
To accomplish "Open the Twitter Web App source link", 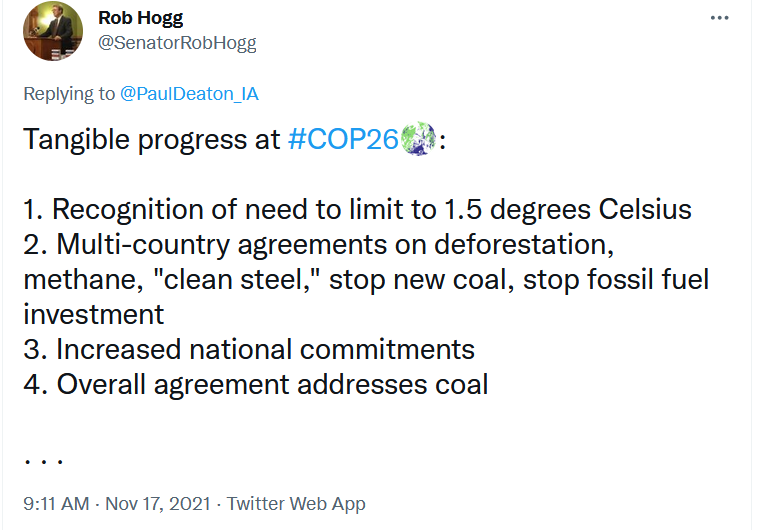I will point(296,504).
